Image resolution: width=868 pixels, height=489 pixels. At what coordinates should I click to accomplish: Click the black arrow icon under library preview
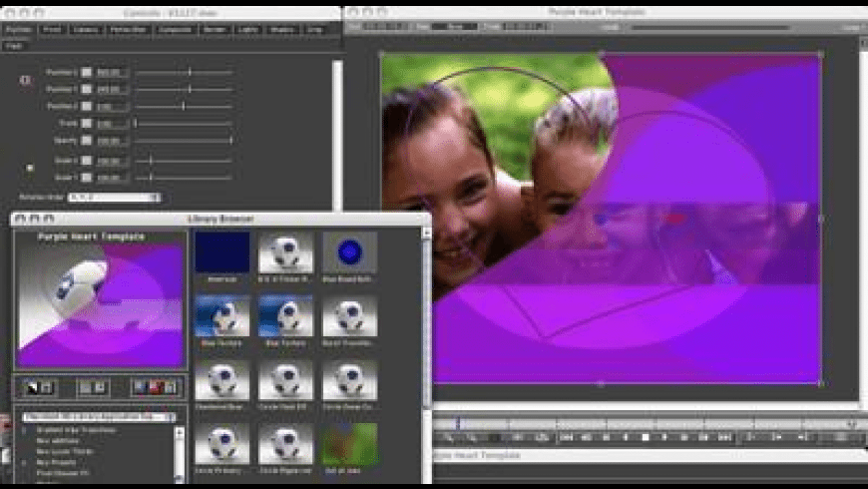(x=32, y=387)
